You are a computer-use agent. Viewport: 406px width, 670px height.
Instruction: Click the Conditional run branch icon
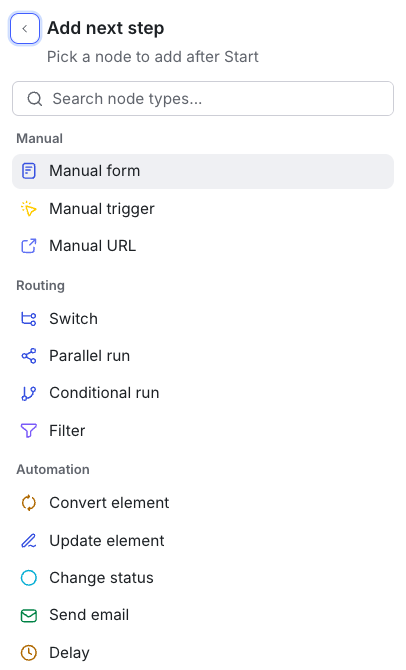click(29, 393)
